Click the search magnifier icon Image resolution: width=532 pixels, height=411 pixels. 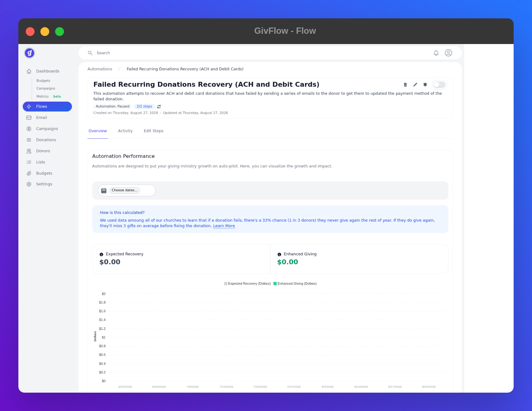(x=90, y=53)
